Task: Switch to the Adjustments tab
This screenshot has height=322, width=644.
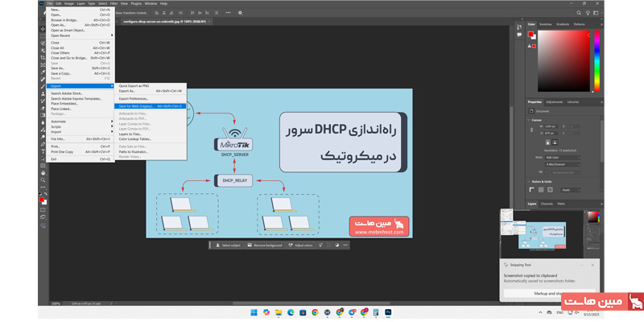Action: pos(555,102)
